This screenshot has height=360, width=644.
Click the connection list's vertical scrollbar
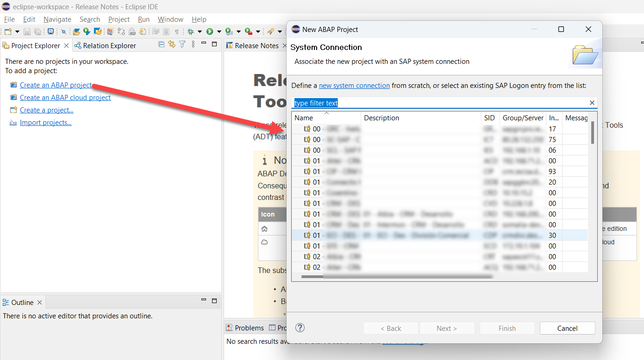[x=592, y=133]
